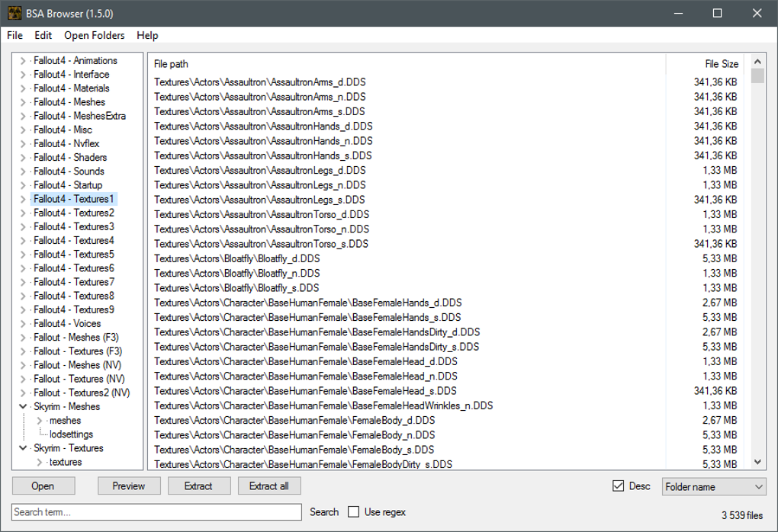This screenshot has height=532, width=778.
Task: Expand the Fallout4 - Animations archive node
Action: (23, 61)
